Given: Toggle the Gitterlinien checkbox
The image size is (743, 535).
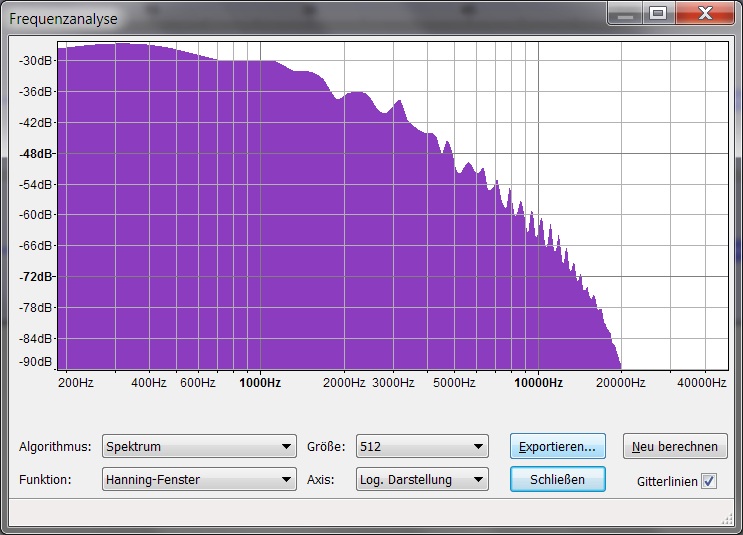Looking at the screenshot, I should (709, 481).
